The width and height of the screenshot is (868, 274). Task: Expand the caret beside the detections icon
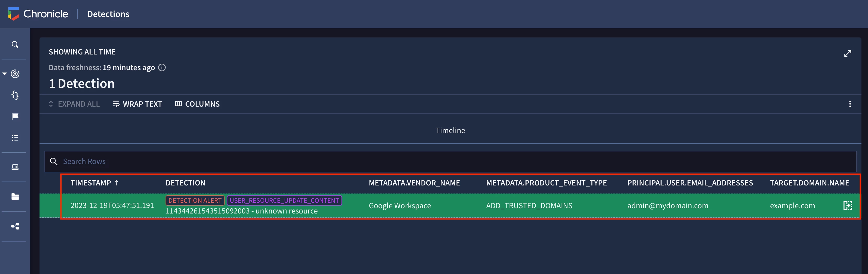[x=5, y=74]
